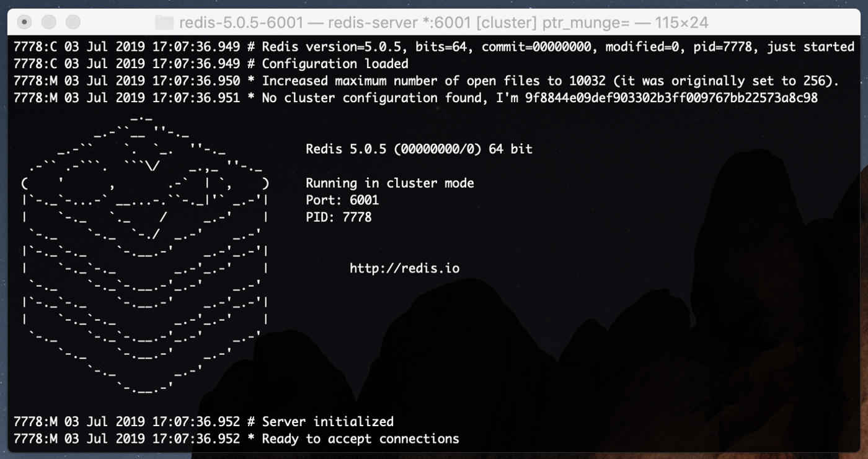Image resolution: width=868 pixels, height=459 pixels.
Task: Click the close window button
Action: tap(25, 22)
